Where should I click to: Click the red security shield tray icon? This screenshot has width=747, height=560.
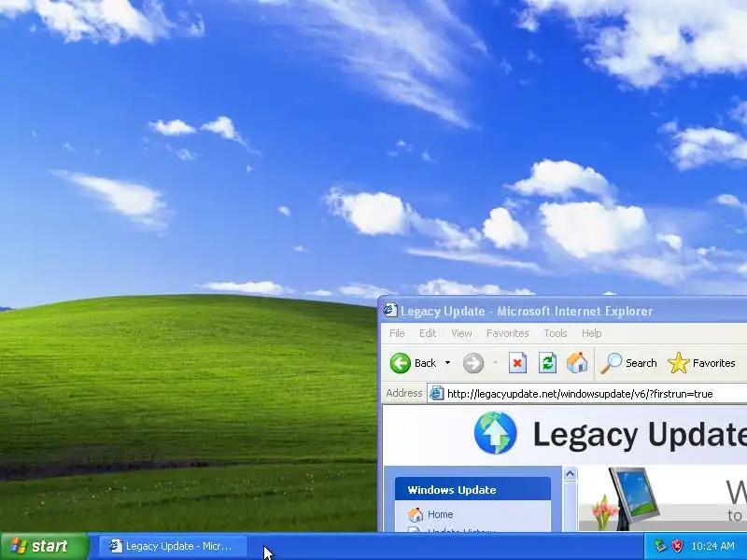[x=677, y=546]
